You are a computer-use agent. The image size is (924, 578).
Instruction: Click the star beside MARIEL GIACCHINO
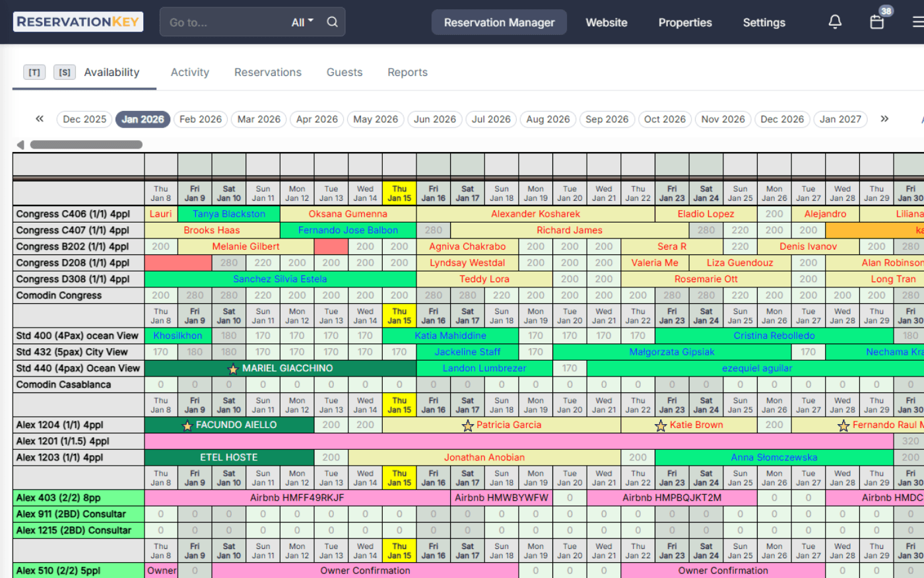(x=234, y=369)
